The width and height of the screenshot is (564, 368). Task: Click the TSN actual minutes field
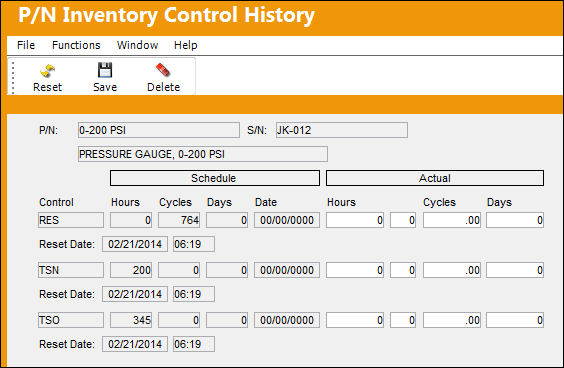[403, 270]
